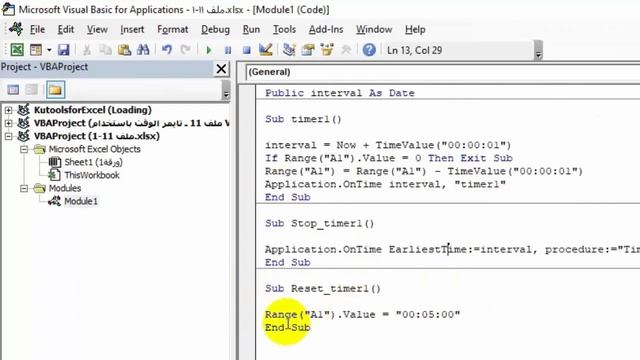The width and height of the screenshot is (640, 360).
Task: Open the Object Browser toolbar icon
Action: click(x=327, y=50)
